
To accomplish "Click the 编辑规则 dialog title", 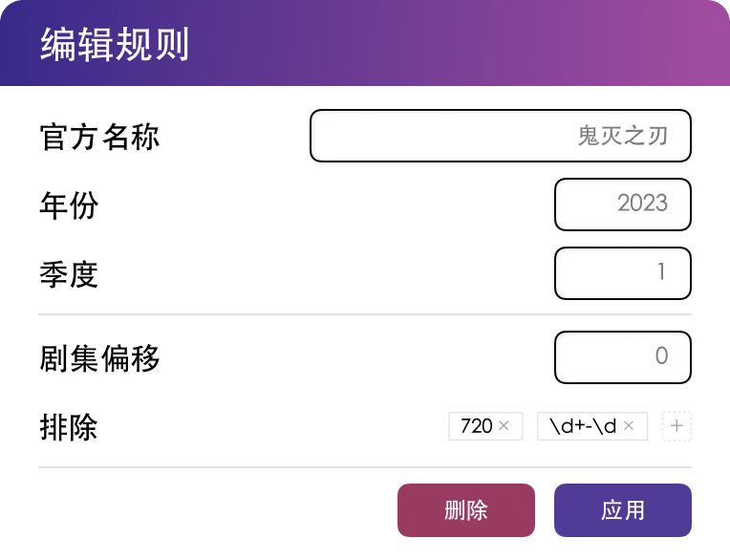I will point(115,45).
